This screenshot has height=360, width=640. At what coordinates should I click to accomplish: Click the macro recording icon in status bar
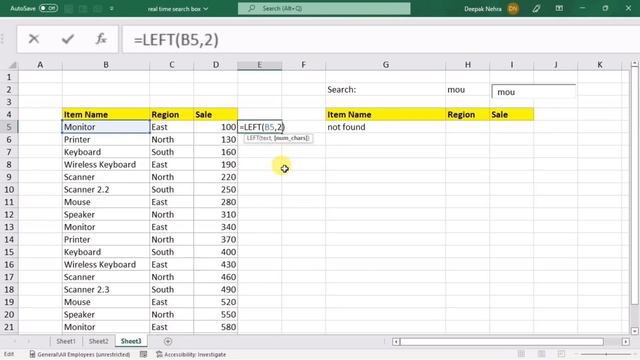pyautogui.click(x=143, y=354)
